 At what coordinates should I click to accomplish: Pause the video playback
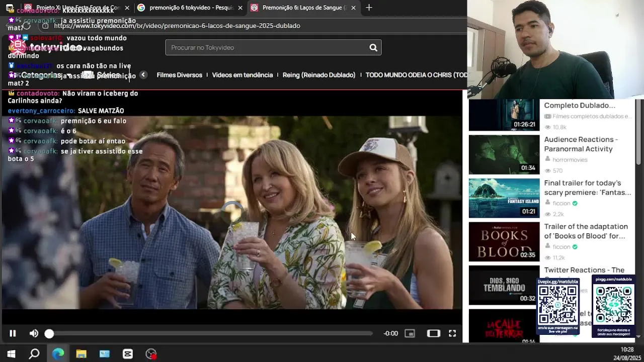[x=13, y=333]
